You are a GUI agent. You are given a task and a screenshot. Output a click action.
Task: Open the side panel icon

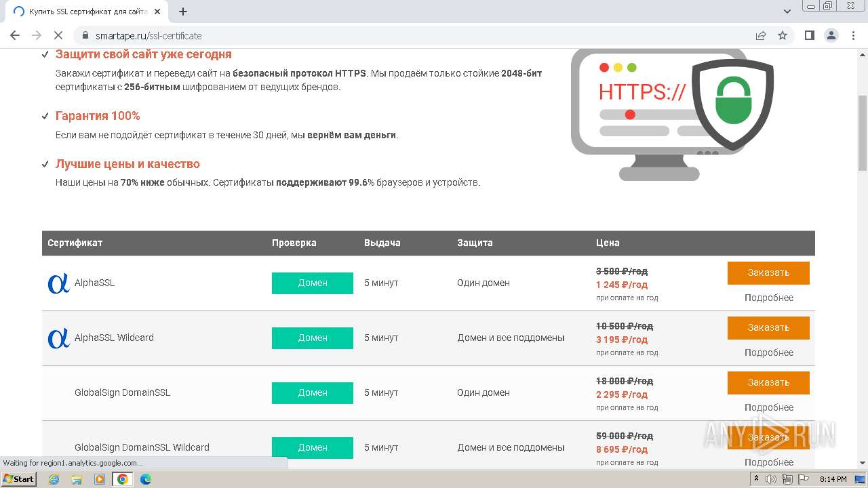809,35
